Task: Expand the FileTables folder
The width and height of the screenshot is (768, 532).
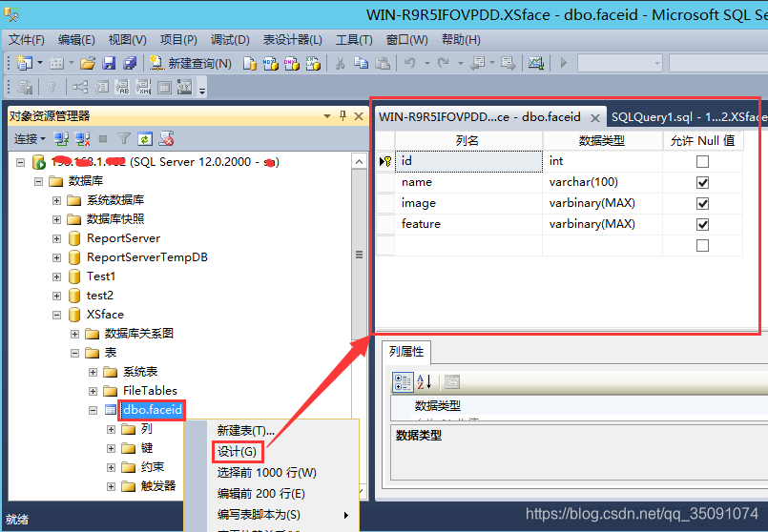Action: [93, 392]
